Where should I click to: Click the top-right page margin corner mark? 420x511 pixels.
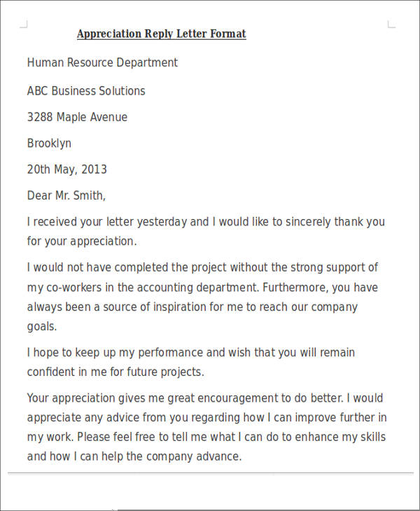pyautogui.click(x=391, y=24)
